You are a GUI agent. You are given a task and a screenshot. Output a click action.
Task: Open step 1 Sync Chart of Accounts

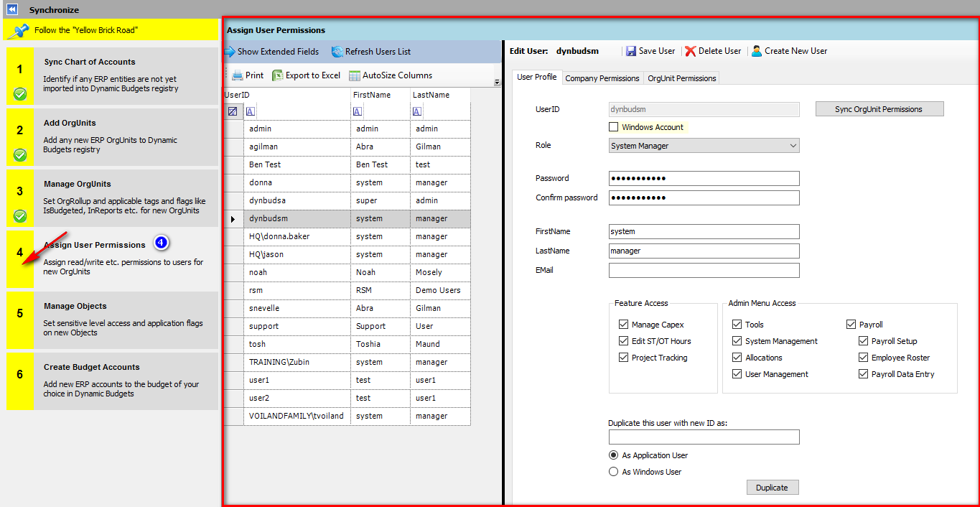click(112, 76)
